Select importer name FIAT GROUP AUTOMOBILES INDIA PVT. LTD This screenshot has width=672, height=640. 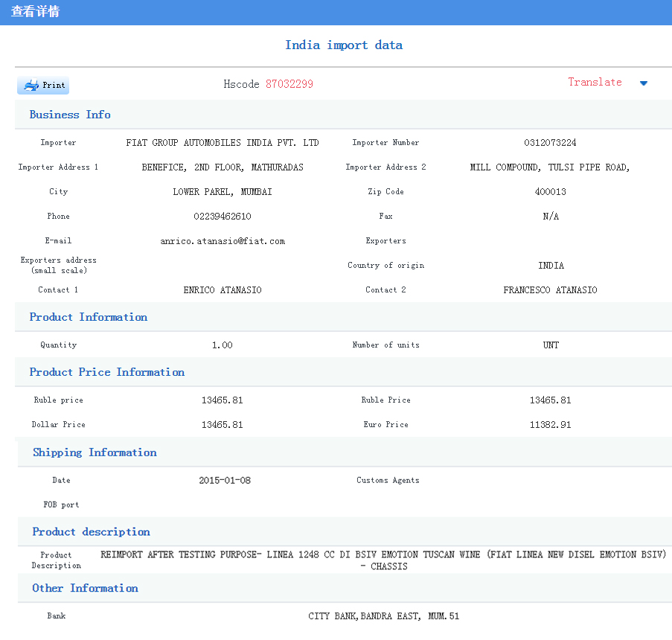coord(222,143)
